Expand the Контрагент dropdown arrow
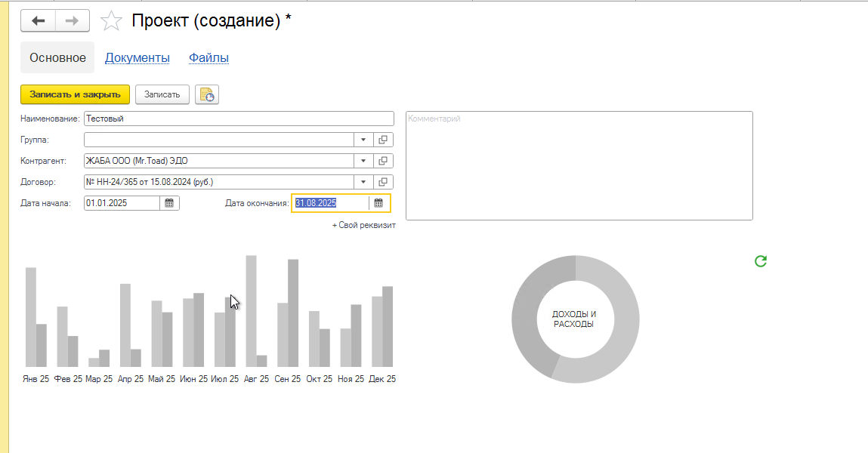The height and width of the screenshot is (453, 868). (x=363, y=161)
